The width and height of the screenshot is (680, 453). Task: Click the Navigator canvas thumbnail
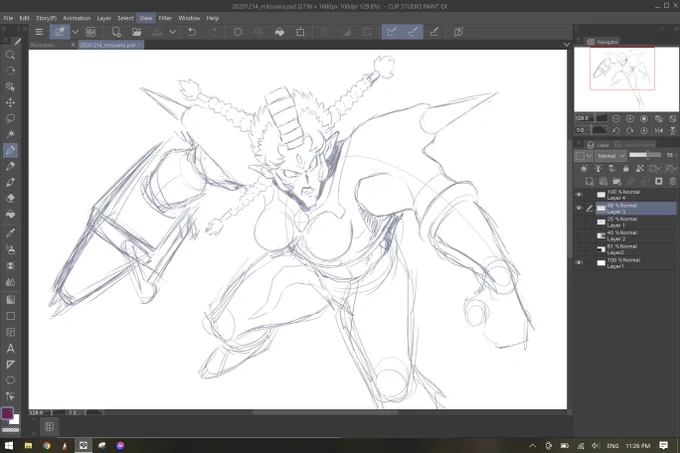626,79
